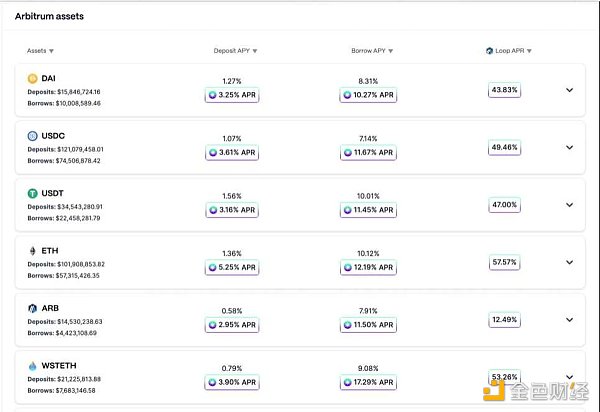
Task: Click the ETH 12.19% borrow APR badge
Action: tap(370, 268)
